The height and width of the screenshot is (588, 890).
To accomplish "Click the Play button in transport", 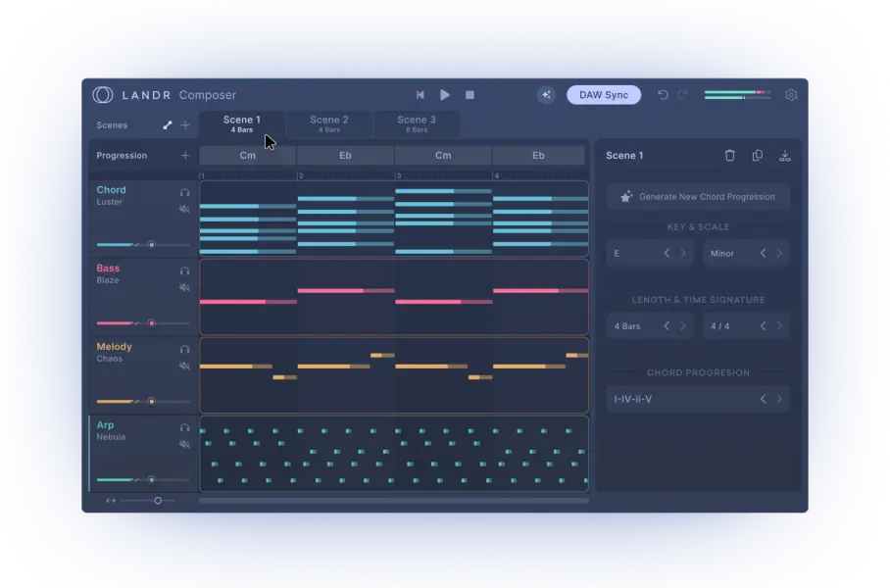I will click(445, 95).
